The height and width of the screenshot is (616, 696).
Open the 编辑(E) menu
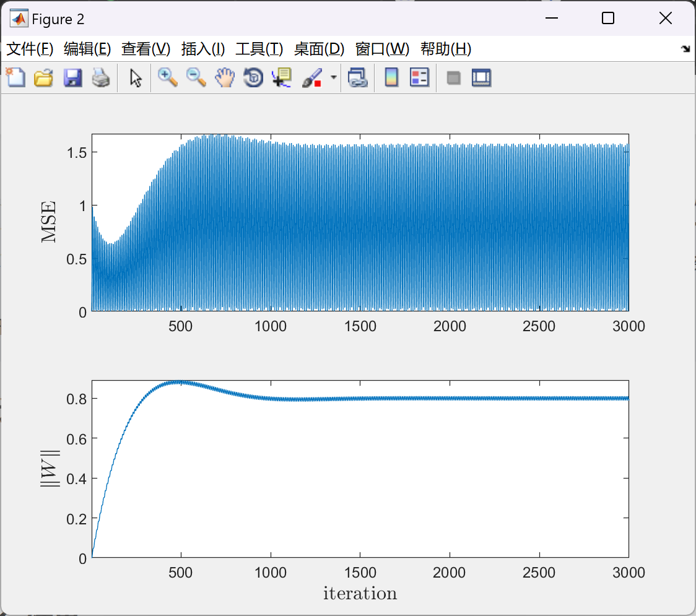(87, 49)
